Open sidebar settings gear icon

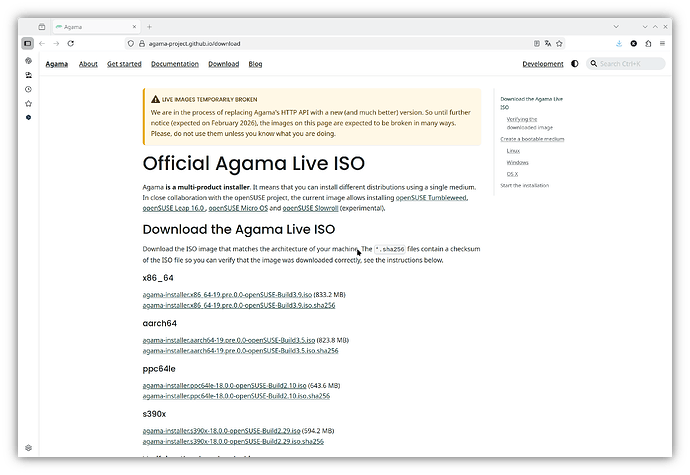pyautogui.click(x=28, y=448)
